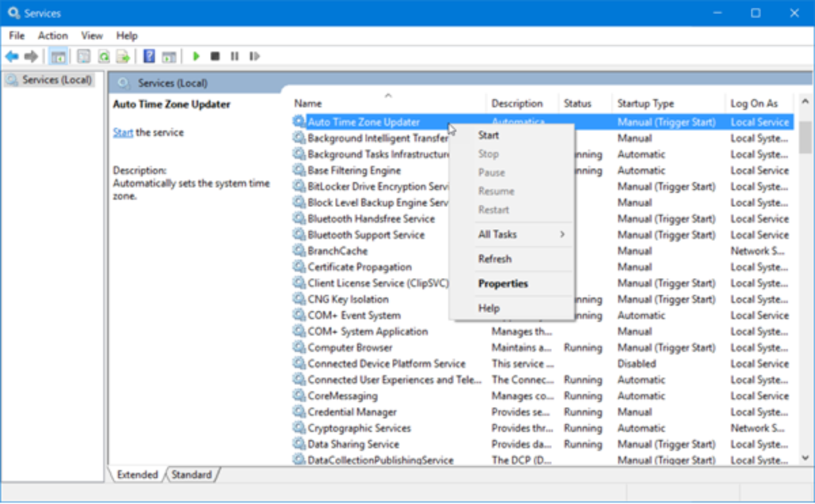Sort by the Startup Type column header

(x=645, y=104)
